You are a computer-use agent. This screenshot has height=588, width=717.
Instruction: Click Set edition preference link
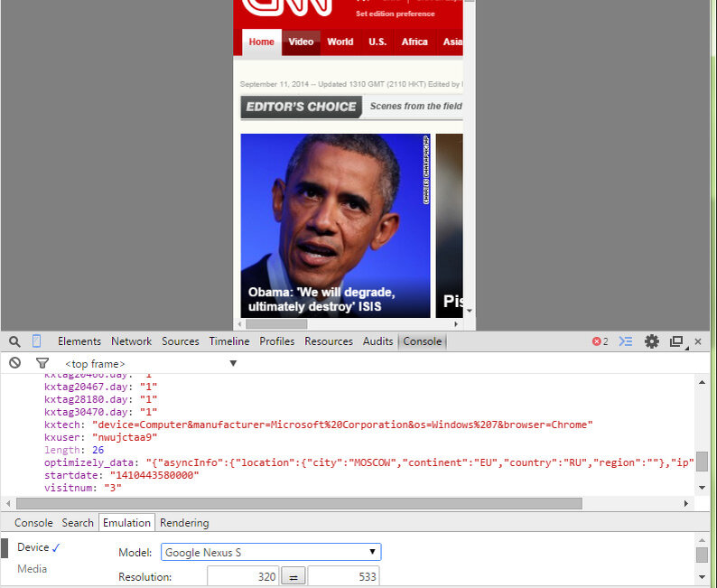pyautogui.click(x=396, y=14)
